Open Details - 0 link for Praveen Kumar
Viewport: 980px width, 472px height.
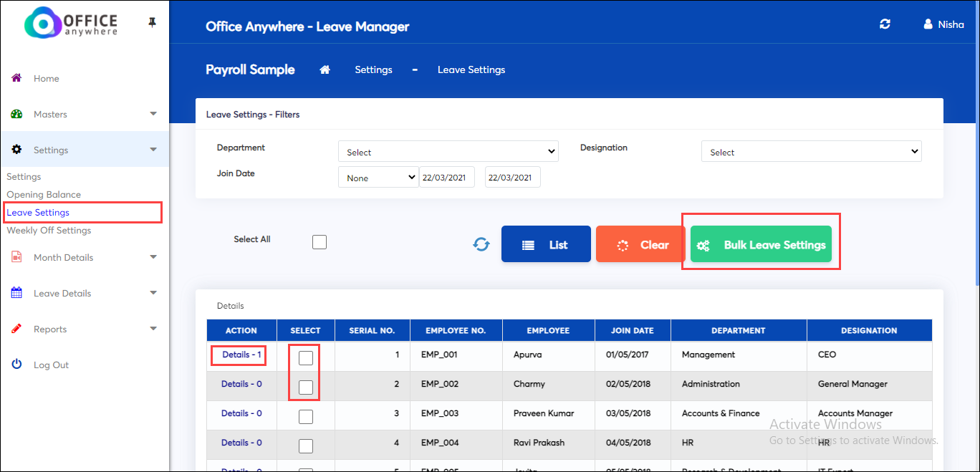click(241, 413)
